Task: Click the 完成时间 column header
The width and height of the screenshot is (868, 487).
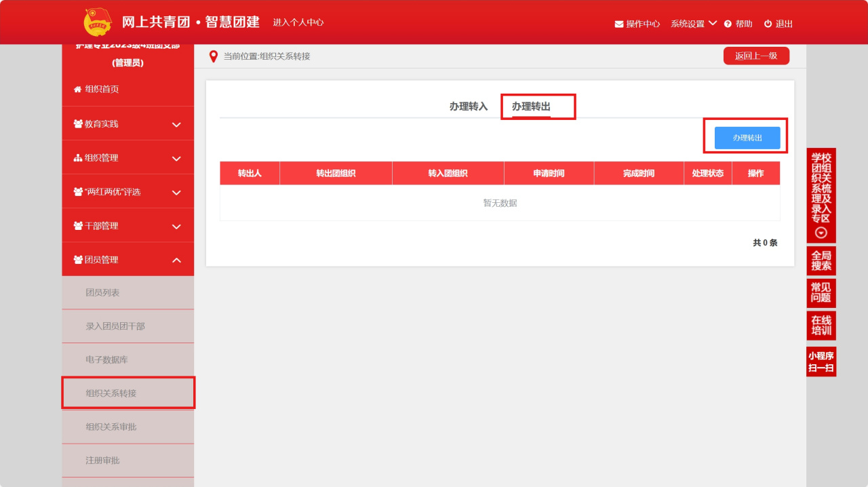Action: click(x=639, y=174)
